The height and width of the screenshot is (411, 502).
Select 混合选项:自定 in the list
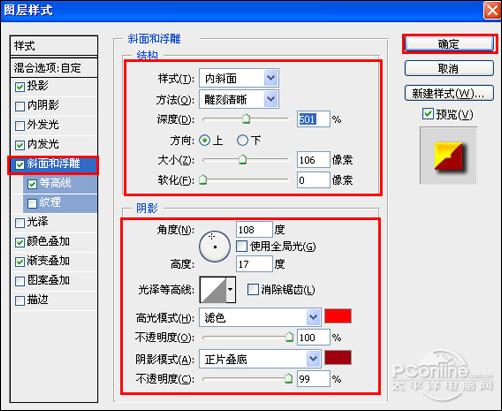pos(54,68)
